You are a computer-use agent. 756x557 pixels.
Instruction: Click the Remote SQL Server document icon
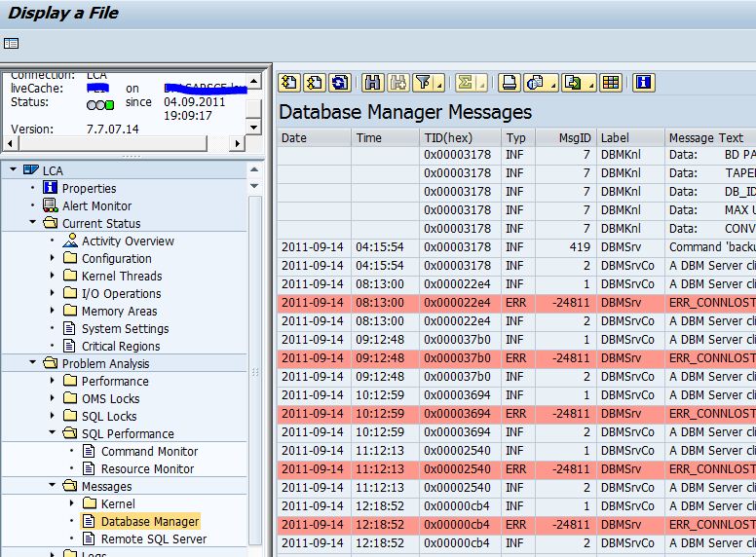pyautogui.click(x=89, y=538)
